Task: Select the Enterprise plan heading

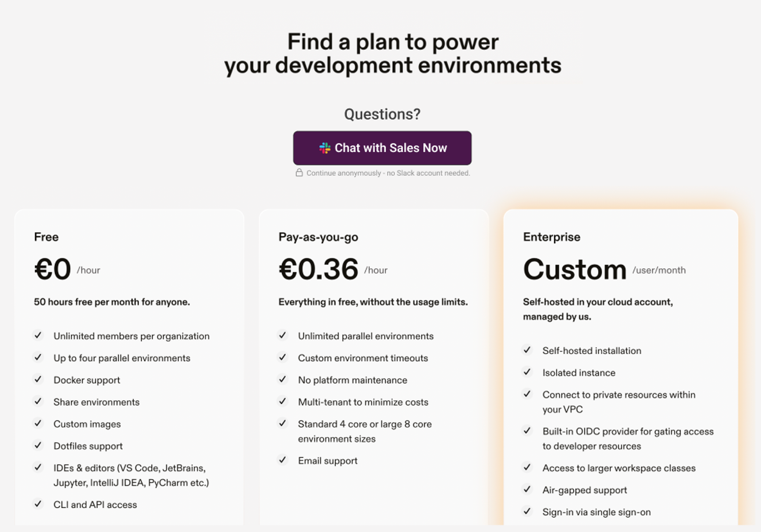Action: pos(551,237)
